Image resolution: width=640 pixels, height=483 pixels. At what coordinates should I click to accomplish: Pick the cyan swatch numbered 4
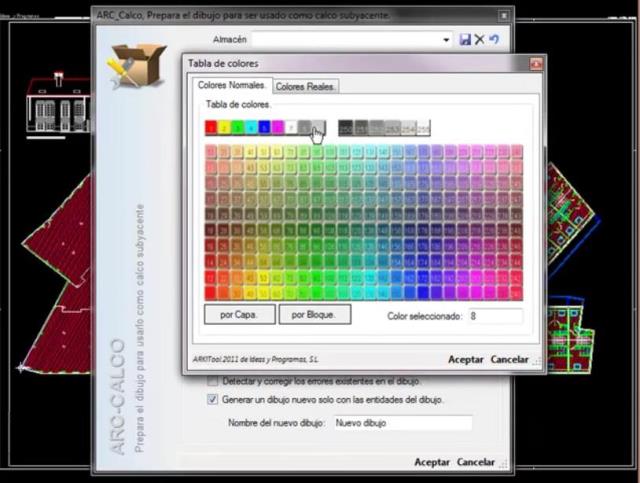pyautogui.click(x=251, y=128)
